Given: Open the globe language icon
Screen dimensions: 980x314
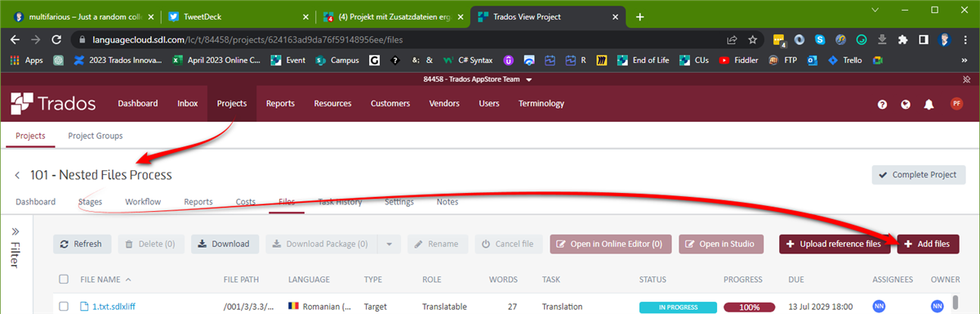Looking at the screenshot, I should [x=905, y=104].
